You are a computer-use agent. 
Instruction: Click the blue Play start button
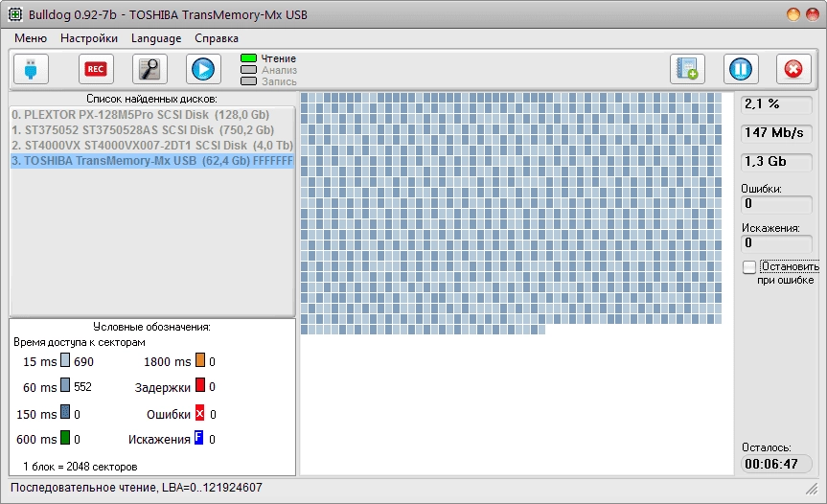tap(203, 69)
